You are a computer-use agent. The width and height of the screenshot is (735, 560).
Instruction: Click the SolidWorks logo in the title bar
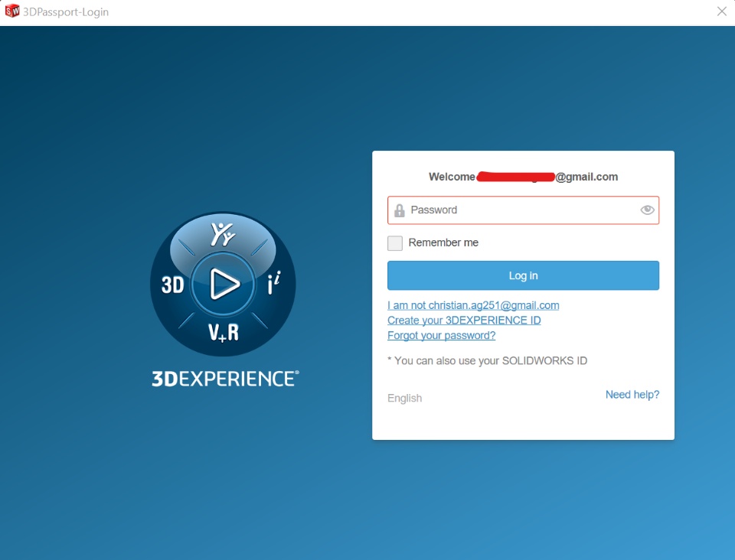(12, 11)
